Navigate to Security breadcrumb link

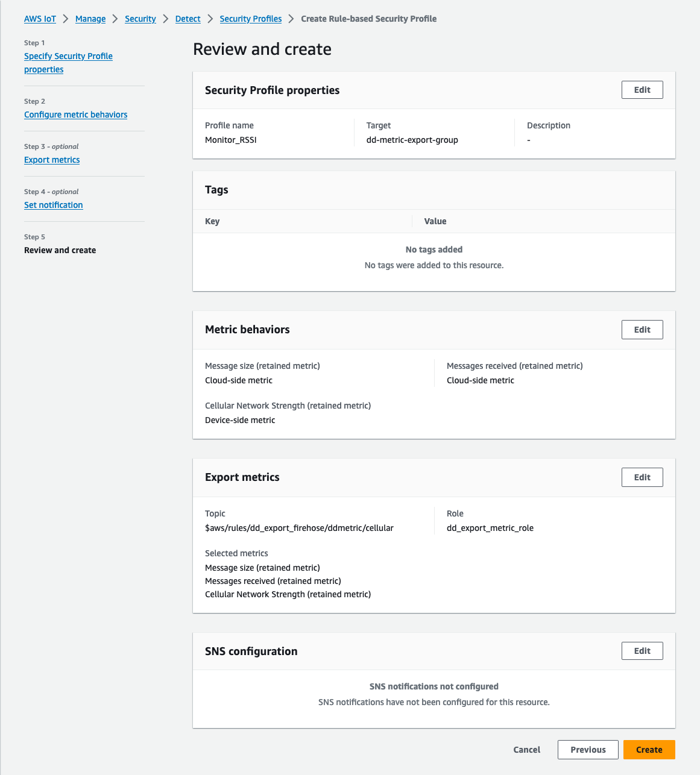click(x=140, y=19)
